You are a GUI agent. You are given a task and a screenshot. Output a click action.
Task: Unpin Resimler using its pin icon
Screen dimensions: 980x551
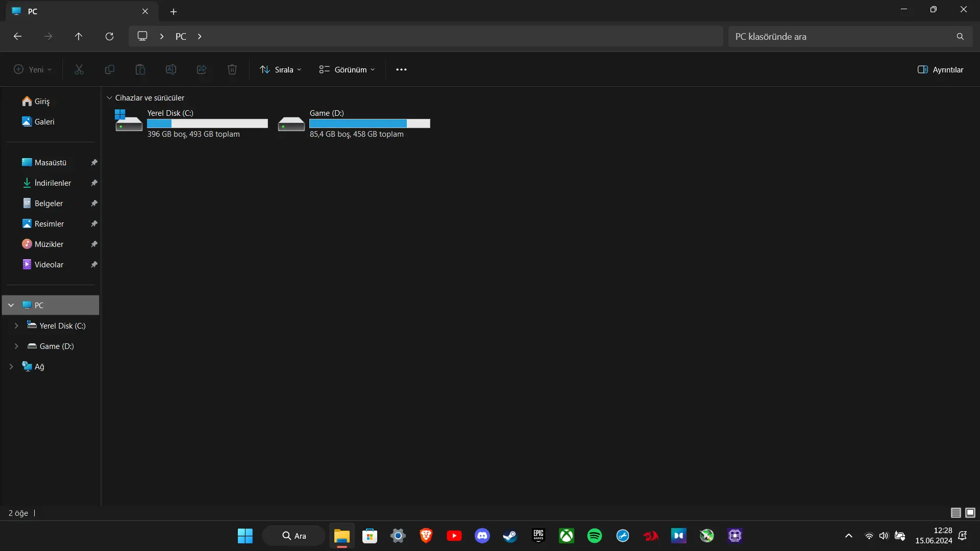coord(94,223)
